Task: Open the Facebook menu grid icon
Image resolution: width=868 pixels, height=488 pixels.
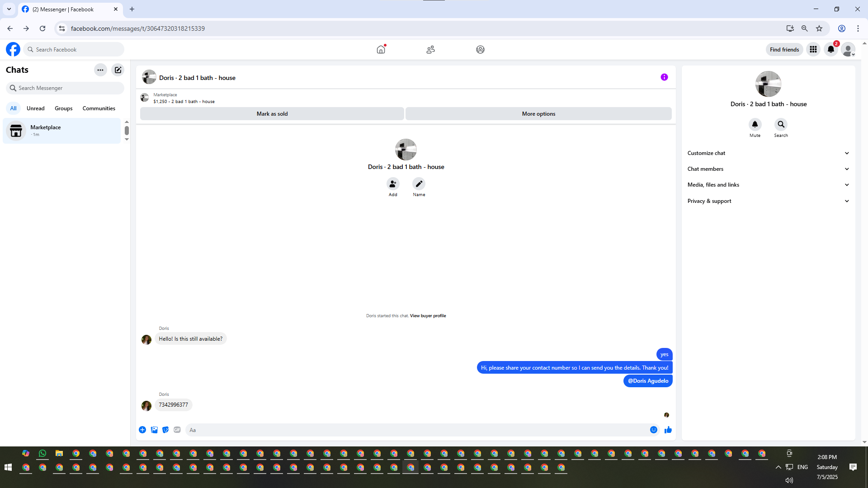Action: pos(813,50)
